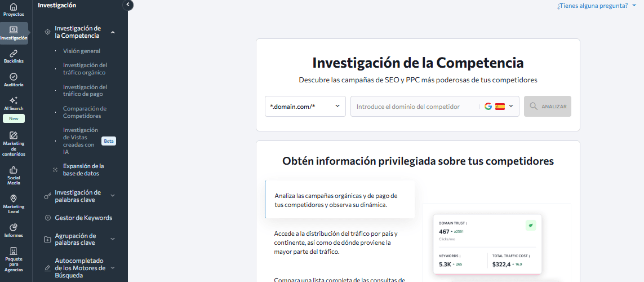
Task: Click the Investigación panel heading
Action: (x=57, y=5)
